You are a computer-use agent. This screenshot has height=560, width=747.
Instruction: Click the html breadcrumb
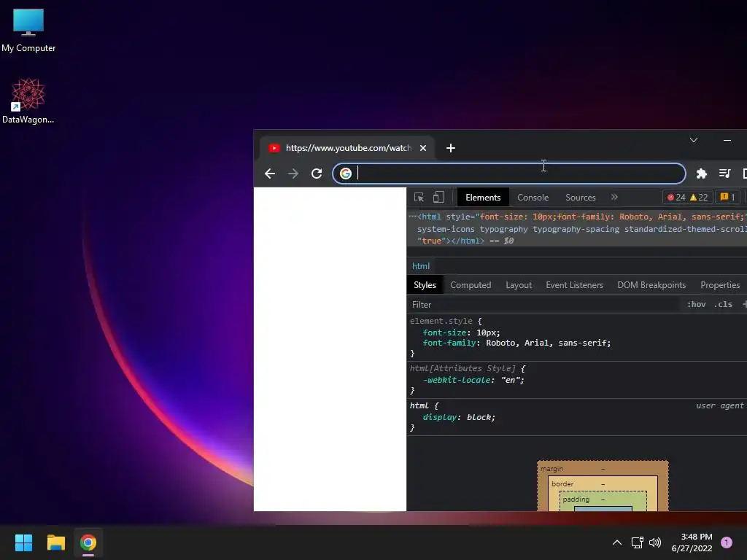tap(421, 266)
